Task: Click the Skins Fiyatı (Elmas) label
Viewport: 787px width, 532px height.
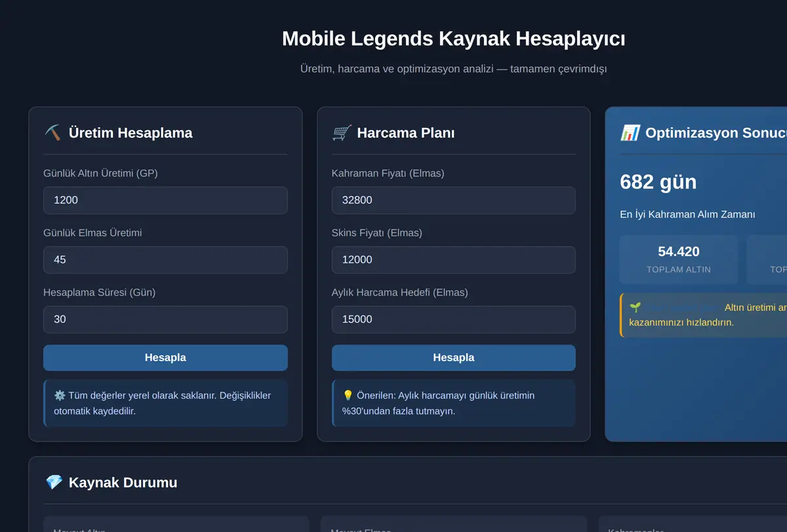Action: pos(377,233)
